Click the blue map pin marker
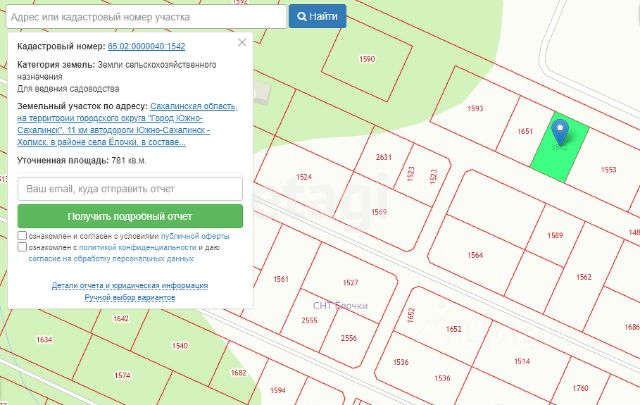This screenshot has width=640, height=405. [560, 132]
